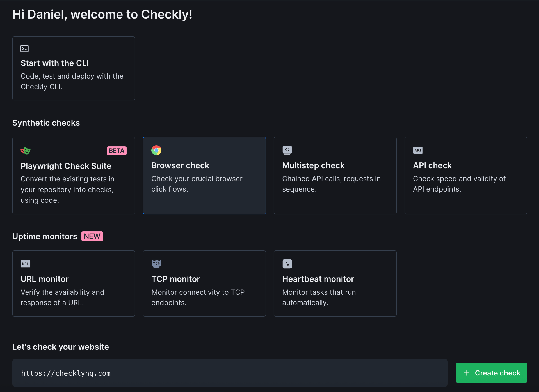Choose the TCP monitor card title
Image resolution: width=539 pixels, height=392 pixels.
(x=176, y=279)
